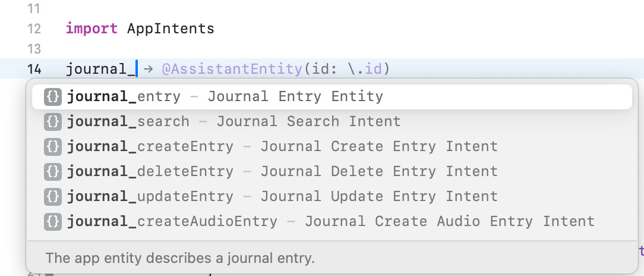Click line number 12 in the gutter
Viewport: 644px width, 276px height.
tap(34, 29)
